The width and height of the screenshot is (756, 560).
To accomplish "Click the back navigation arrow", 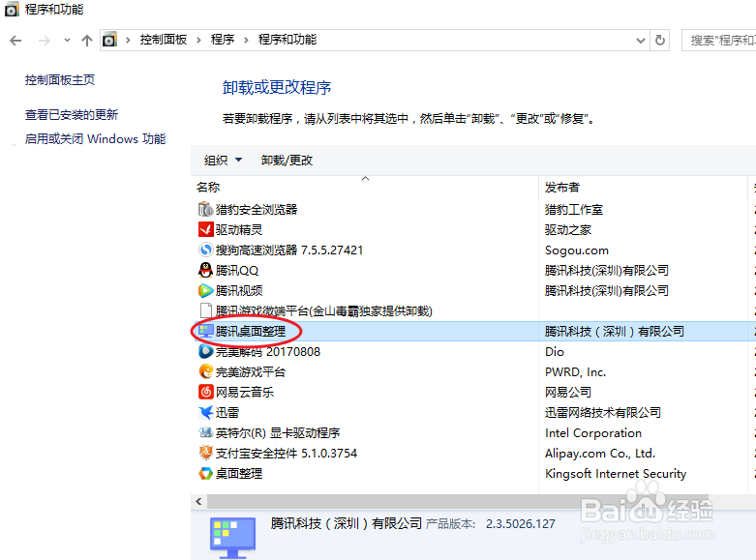I will point(15,41).
